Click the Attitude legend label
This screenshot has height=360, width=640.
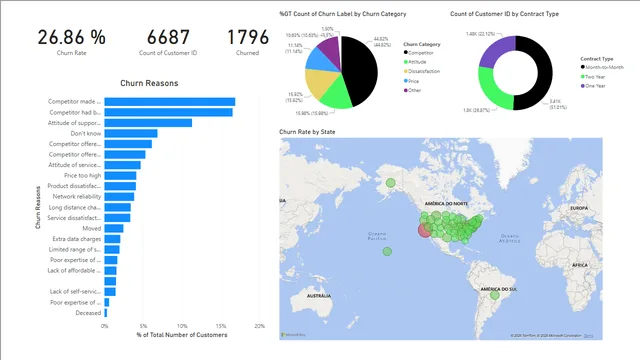click(417, 62)
